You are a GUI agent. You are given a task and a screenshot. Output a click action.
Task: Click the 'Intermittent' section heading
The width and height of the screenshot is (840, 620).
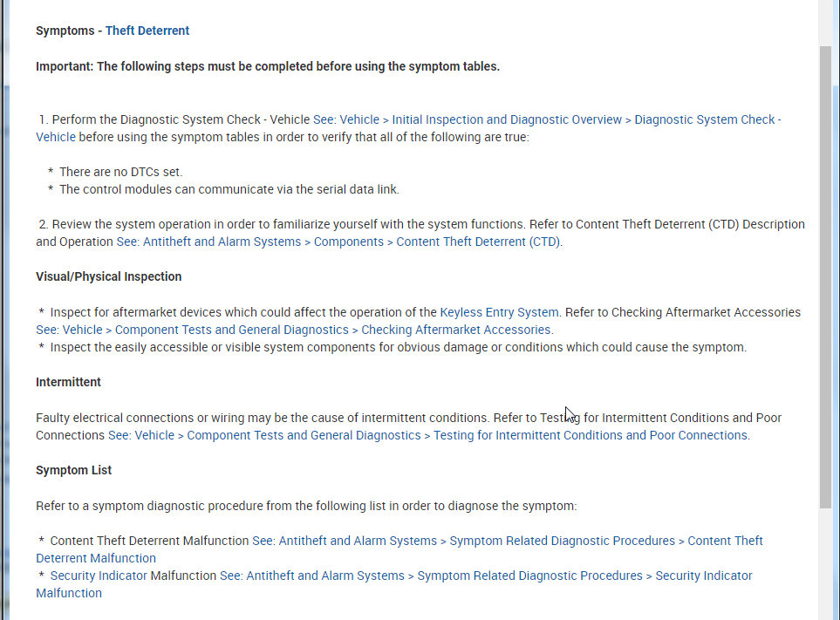tap(68, 382)
